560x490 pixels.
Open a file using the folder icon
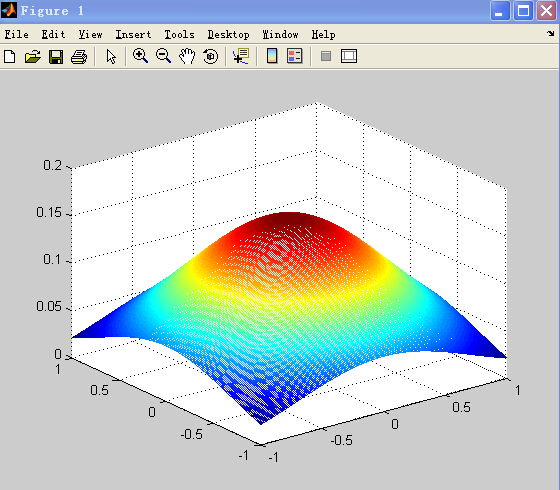pos(32,57)
